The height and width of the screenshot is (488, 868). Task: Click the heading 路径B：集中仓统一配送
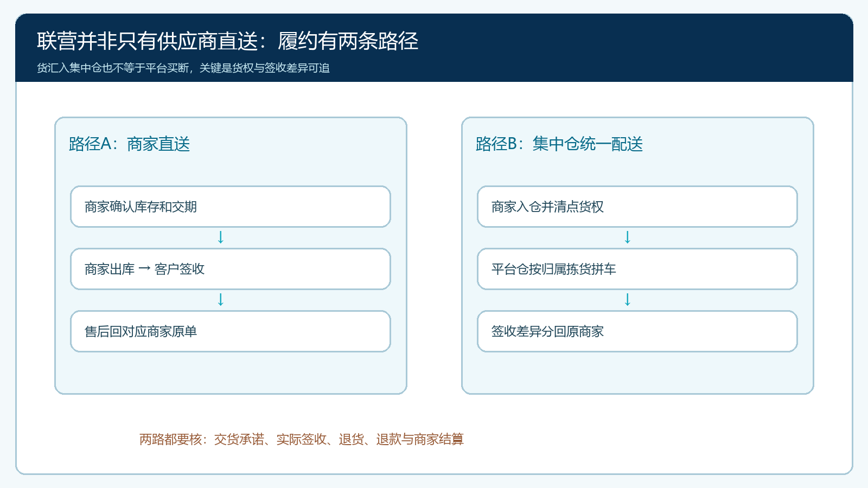pyautogui.click(x=559, y=144)
